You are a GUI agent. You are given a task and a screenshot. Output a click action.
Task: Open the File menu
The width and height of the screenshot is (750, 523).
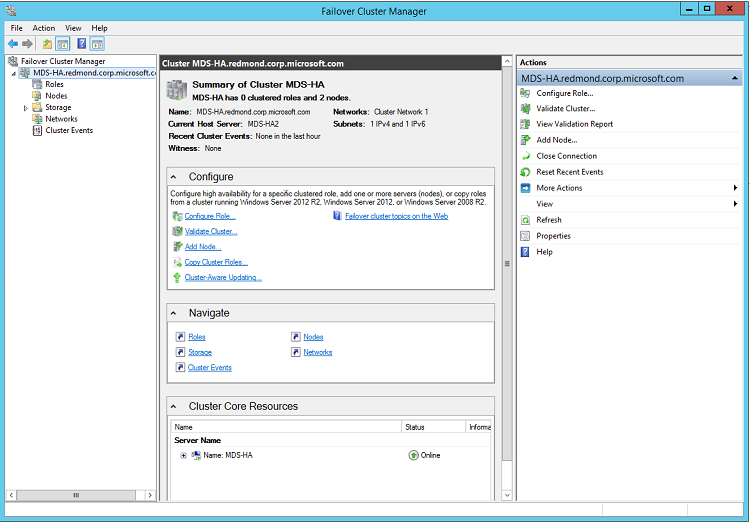click(x=17, y=28)
